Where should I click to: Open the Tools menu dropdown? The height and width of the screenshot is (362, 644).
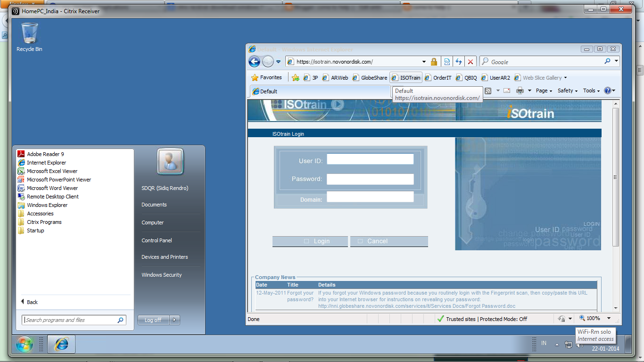pyautogui.click(x=589, y=90)
